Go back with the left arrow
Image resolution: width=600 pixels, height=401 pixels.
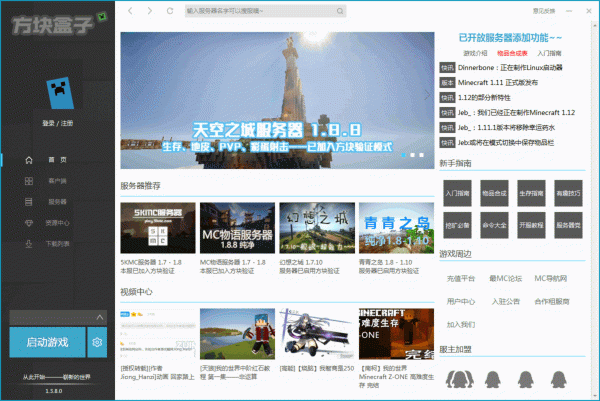coord(130,11)
